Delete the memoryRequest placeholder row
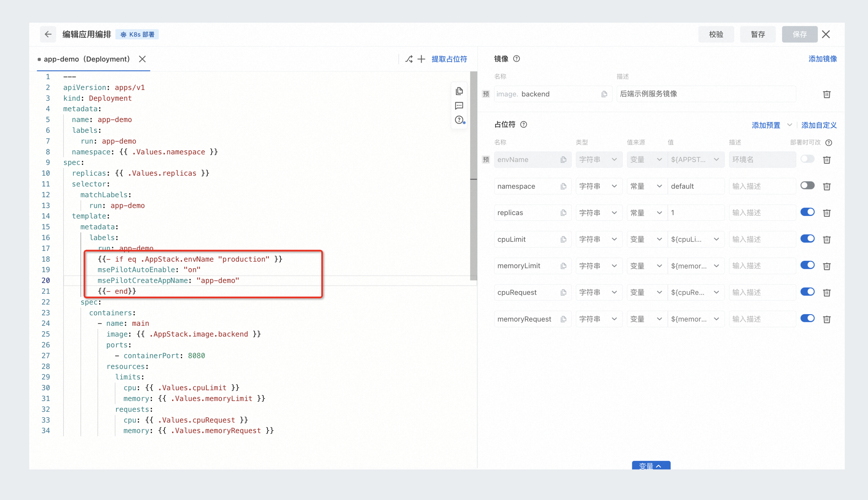 pyautogui.click(x=827, y=319)
